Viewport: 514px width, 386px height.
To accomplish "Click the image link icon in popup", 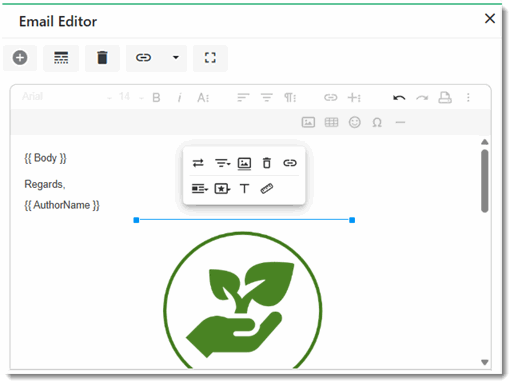I will pyautogui.click(x=290, y=163).
